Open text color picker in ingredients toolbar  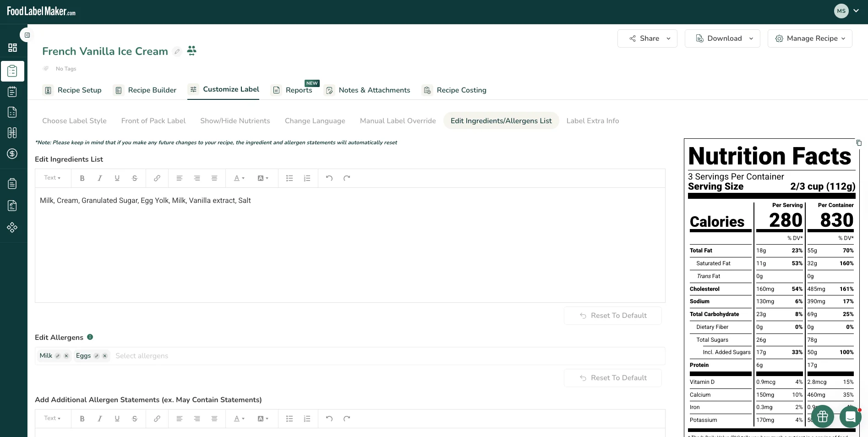click(239, 178)
